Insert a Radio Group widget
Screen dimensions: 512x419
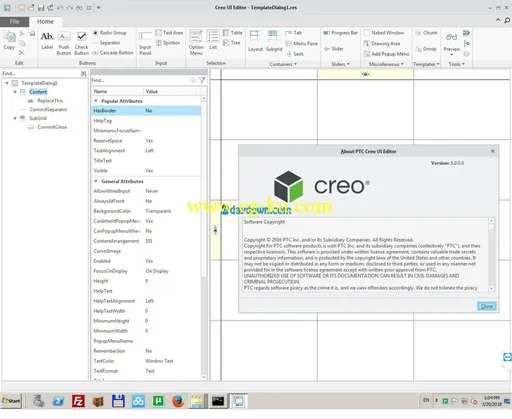coord(110,33)
